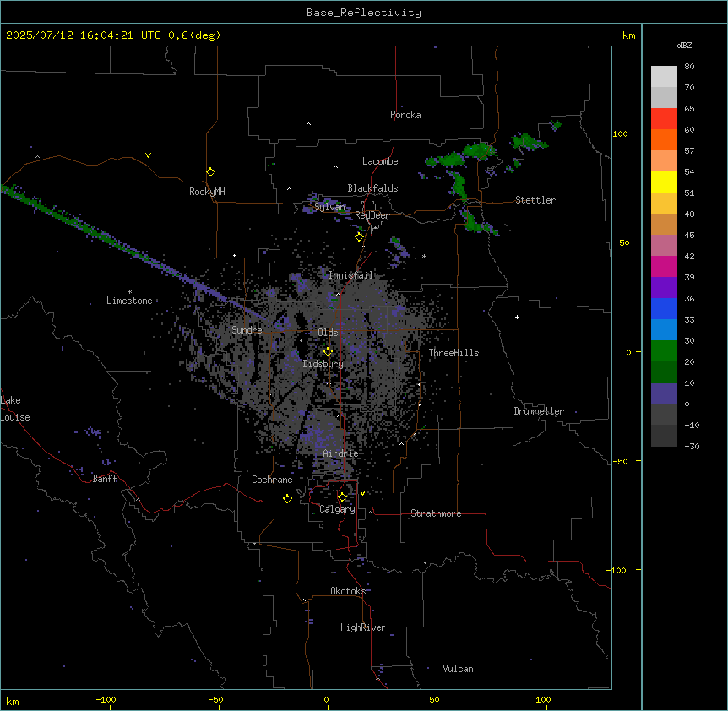Click the Airdrie city label

point(341,453)
